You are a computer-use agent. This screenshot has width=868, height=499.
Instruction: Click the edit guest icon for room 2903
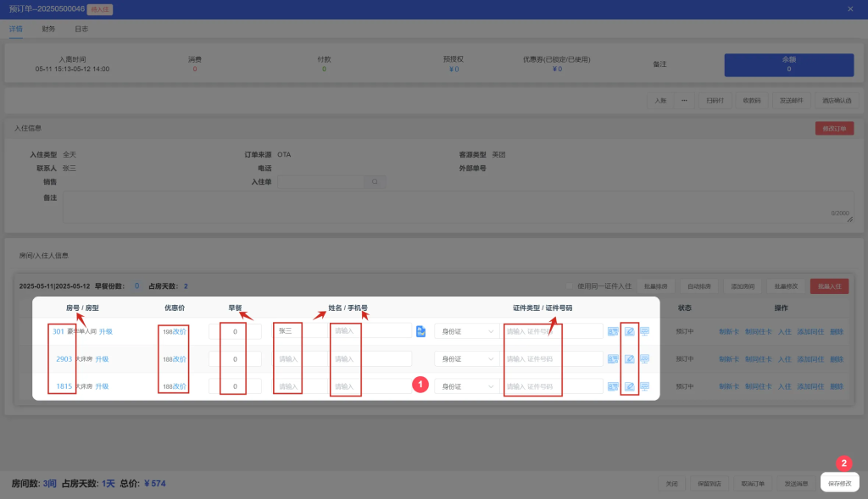click(629, 359)
